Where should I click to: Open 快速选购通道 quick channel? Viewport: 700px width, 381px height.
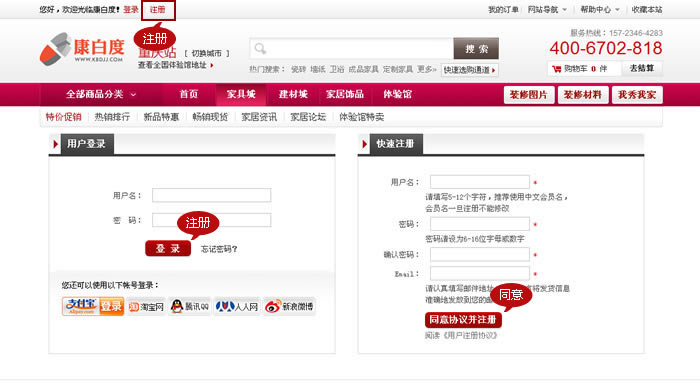click(470, 70)
